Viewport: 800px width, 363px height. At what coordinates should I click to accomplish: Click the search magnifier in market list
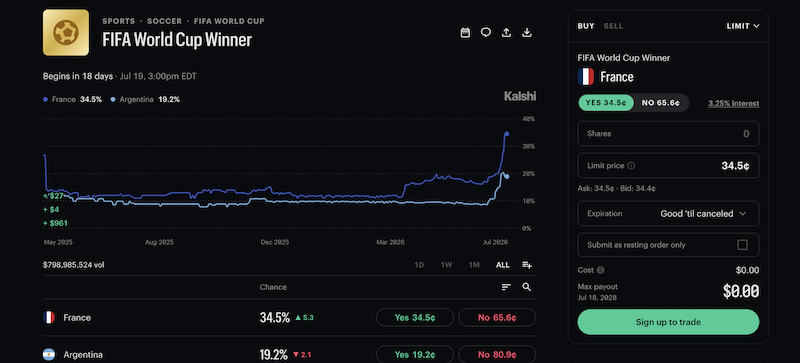point(527,287)
